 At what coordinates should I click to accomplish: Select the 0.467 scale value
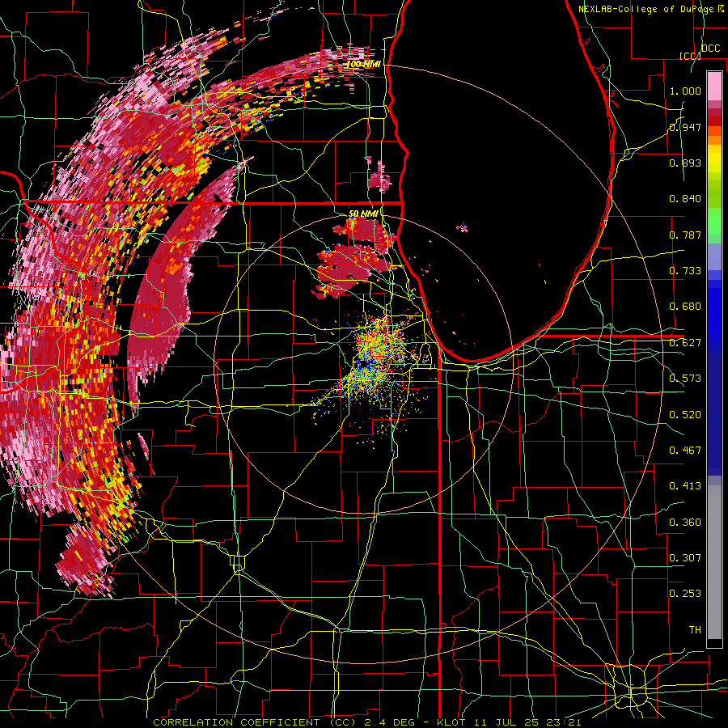[685, 451]
